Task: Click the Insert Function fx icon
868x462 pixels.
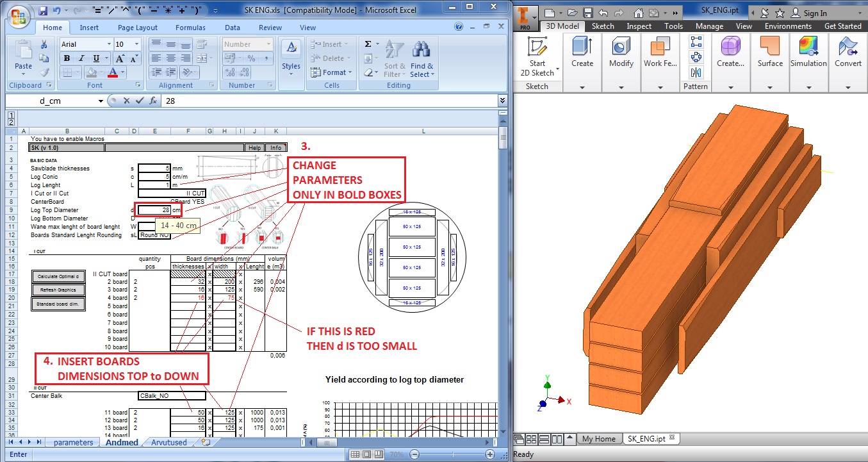Action: (153, 101)
